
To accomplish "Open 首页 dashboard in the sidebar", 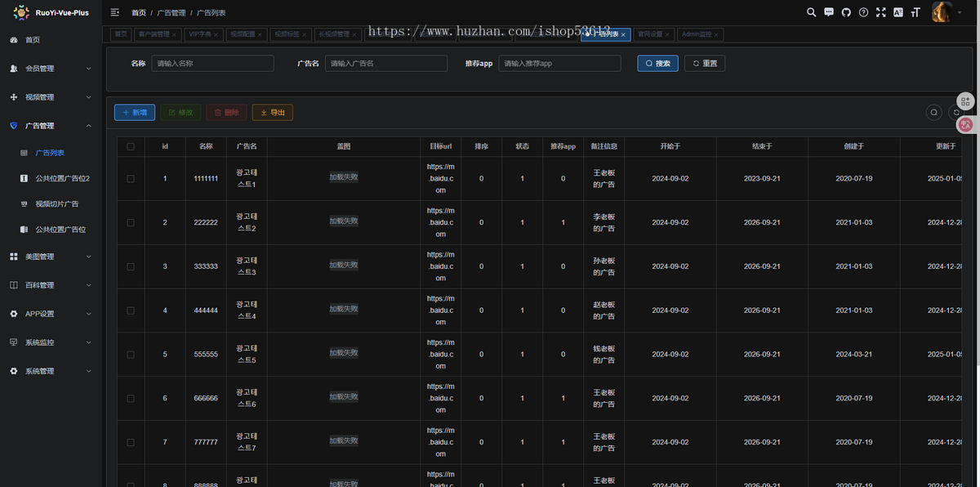I will click(x=51, y=40).
